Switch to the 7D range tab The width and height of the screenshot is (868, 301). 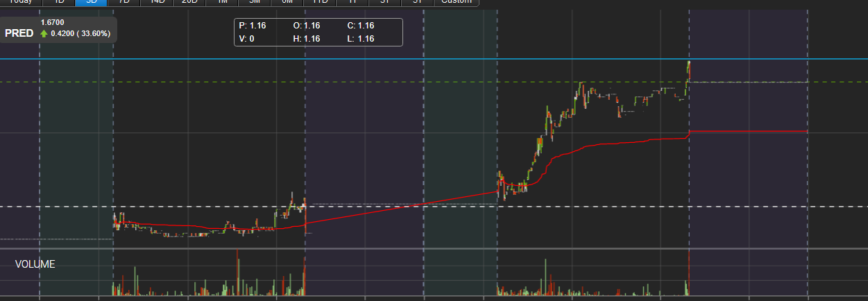(x=124, y=2)
